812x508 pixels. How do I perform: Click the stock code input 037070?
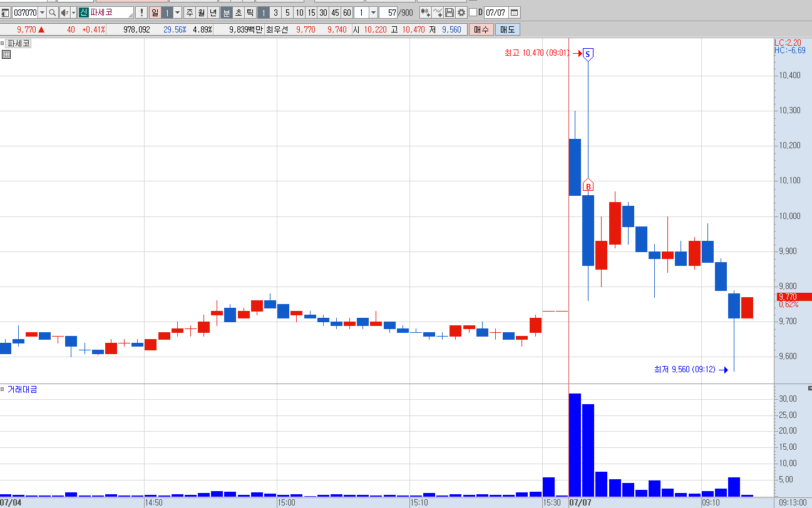coord(26,13)
